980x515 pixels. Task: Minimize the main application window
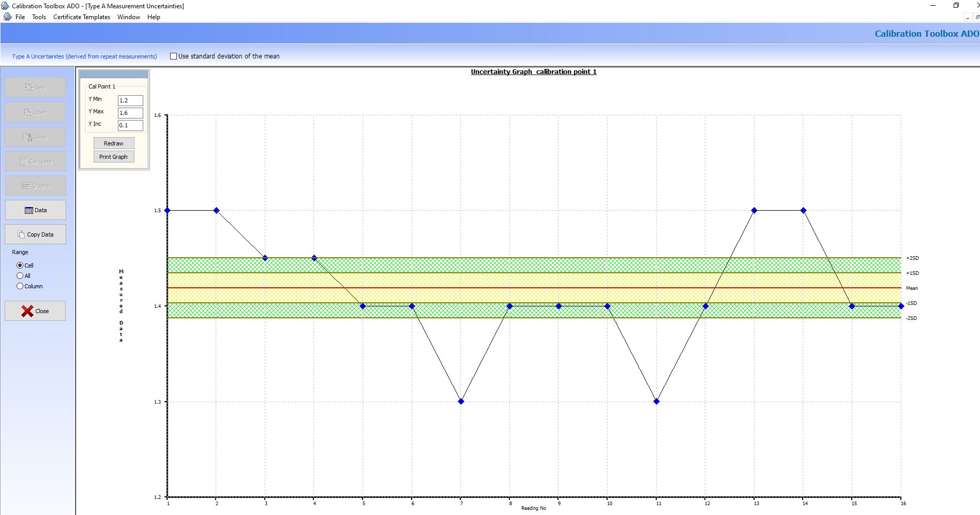point(933,6)
